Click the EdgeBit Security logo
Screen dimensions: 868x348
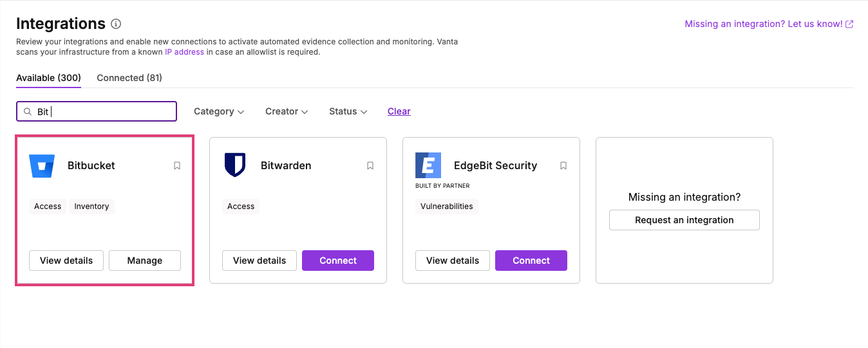428,165
